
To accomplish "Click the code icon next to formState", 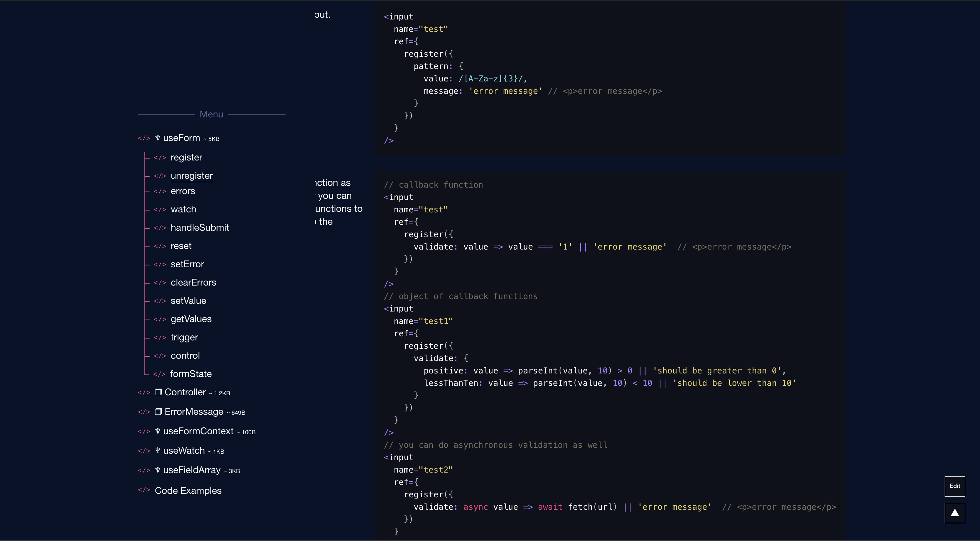I will point(160,374).
